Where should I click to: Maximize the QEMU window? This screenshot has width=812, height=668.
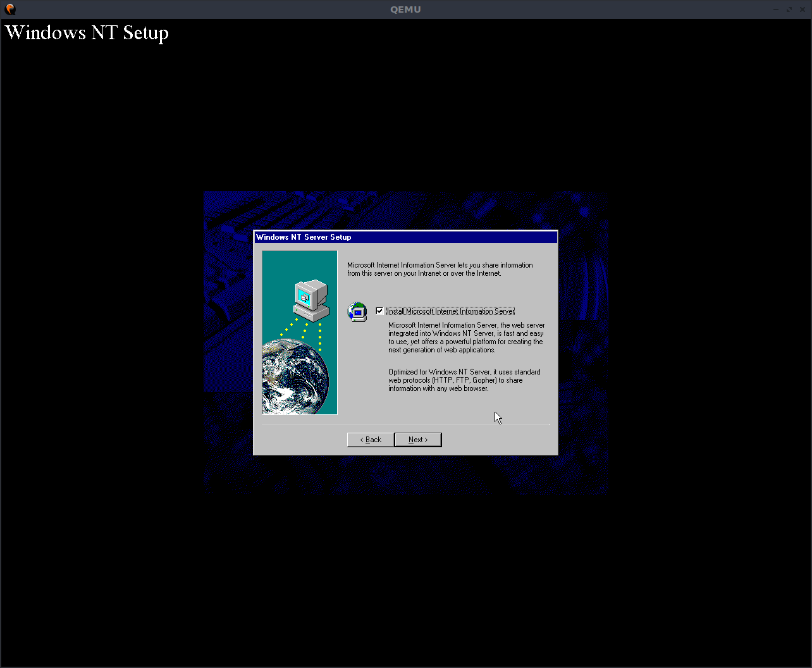(x=789, y=9)
